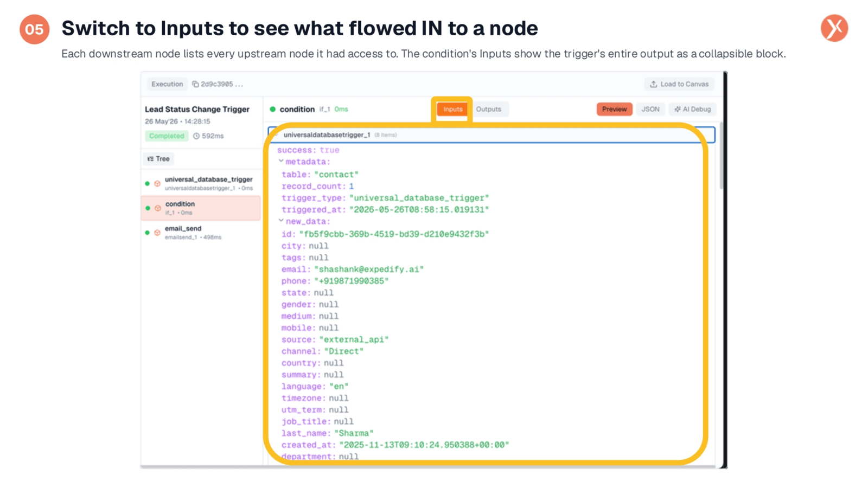Select the email_send node row
The width and height of the screenshot is (868, 488).
201,233
